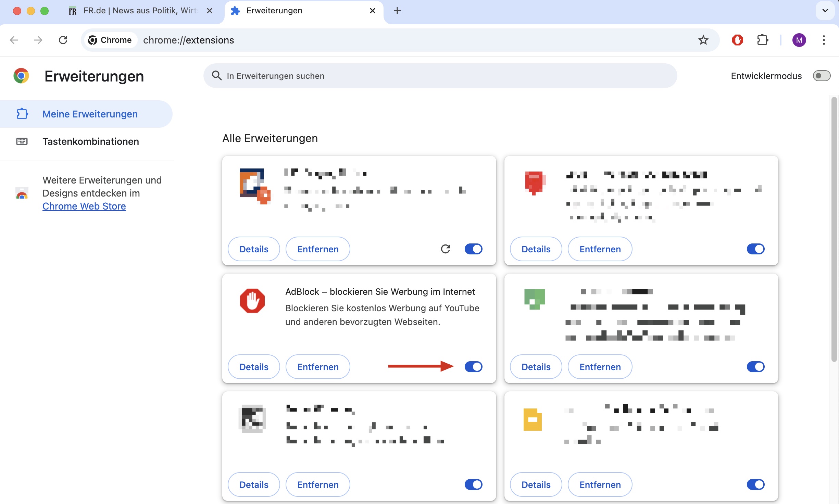Click the vertical page scrollbar

point(834,229)
